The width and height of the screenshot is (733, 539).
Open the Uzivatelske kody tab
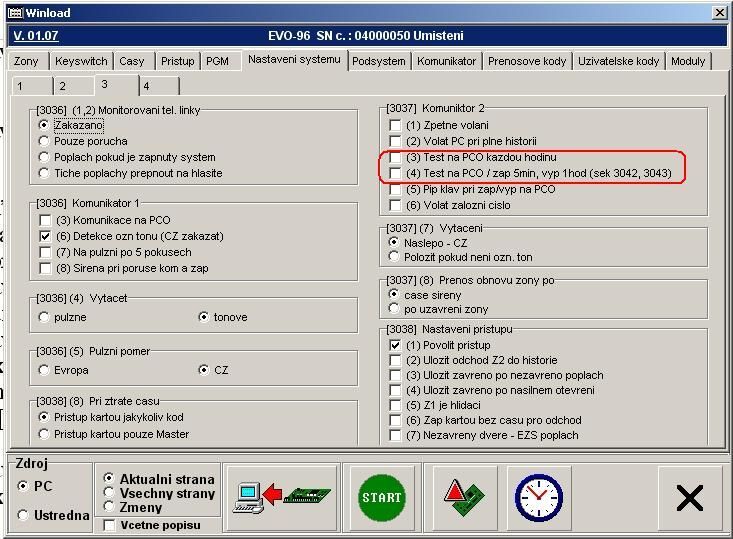pos(618,61)
